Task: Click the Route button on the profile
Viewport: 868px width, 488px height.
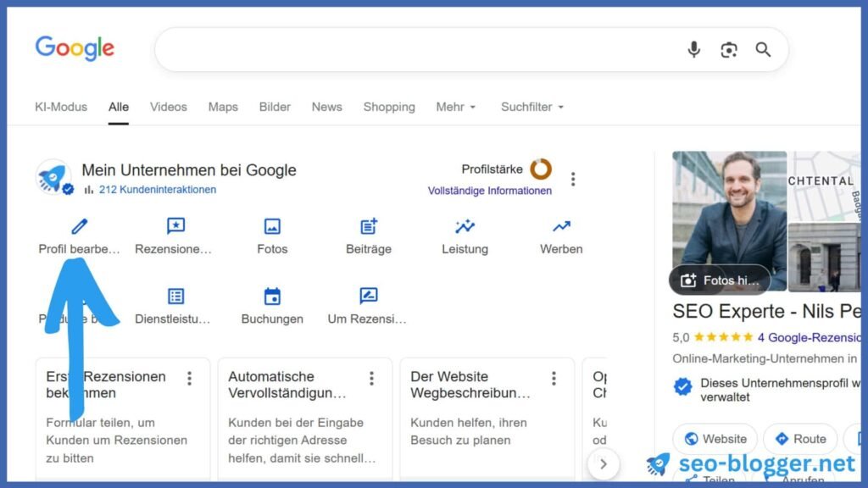Action: pos(800,439)
